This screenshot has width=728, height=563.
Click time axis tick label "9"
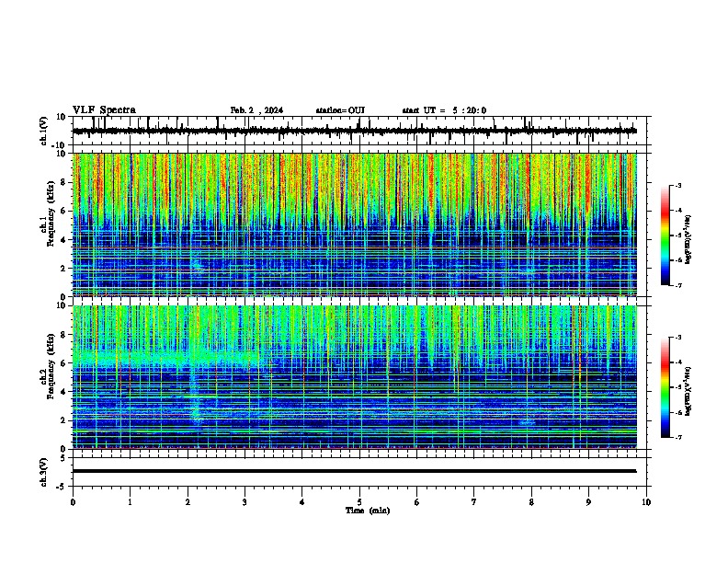point(588,502)
